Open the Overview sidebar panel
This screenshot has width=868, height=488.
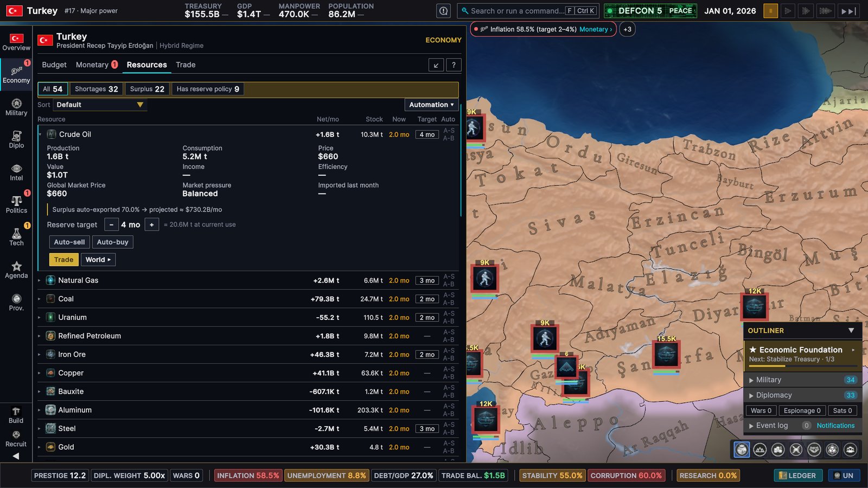tap(16, 42)
